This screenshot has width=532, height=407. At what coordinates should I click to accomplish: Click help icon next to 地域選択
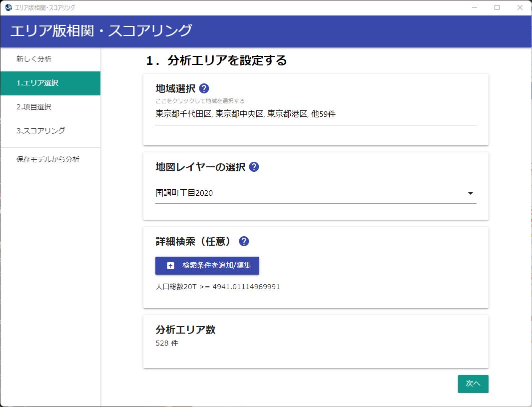(x=204, y=88)
